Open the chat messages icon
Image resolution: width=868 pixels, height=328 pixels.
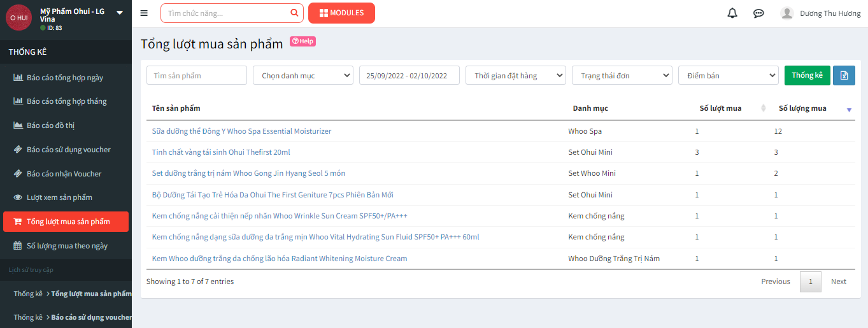tap(758, 13)
